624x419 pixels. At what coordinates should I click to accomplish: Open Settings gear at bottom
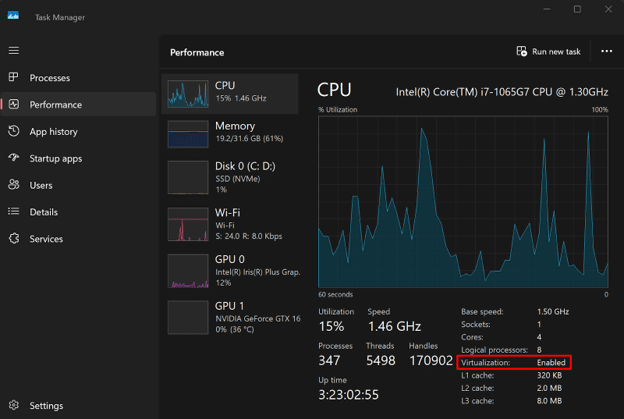(x=14, y=406)
